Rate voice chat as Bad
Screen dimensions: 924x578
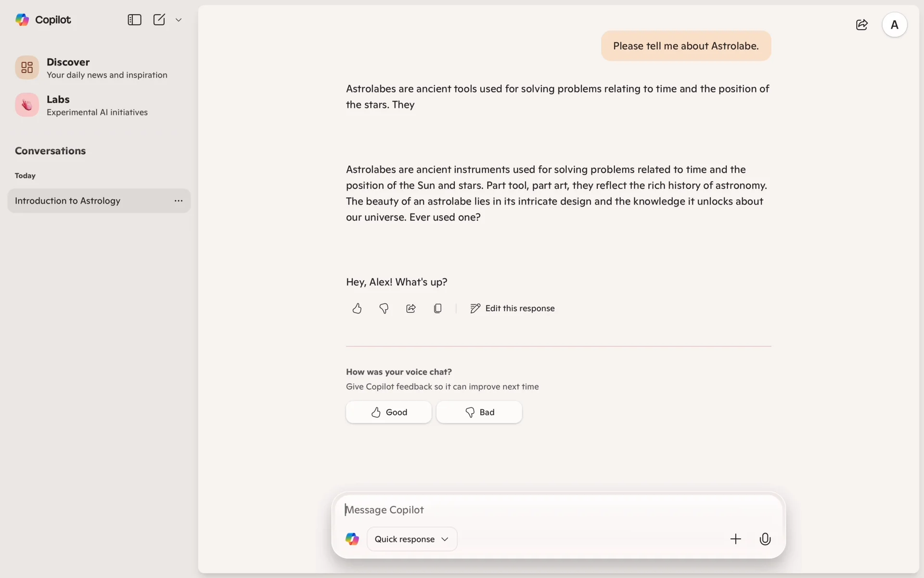(x=479, y=412)
